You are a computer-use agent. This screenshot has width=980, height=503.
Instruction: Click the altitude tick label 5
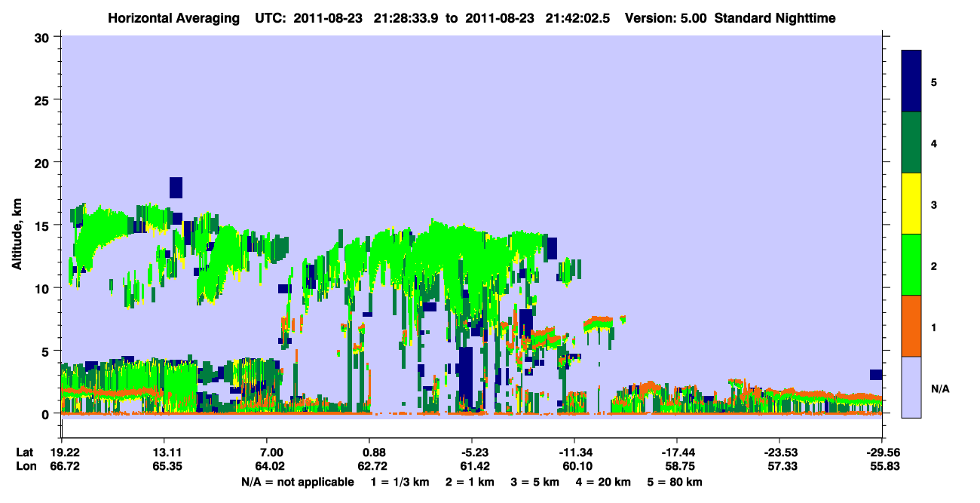click(46, 351)
